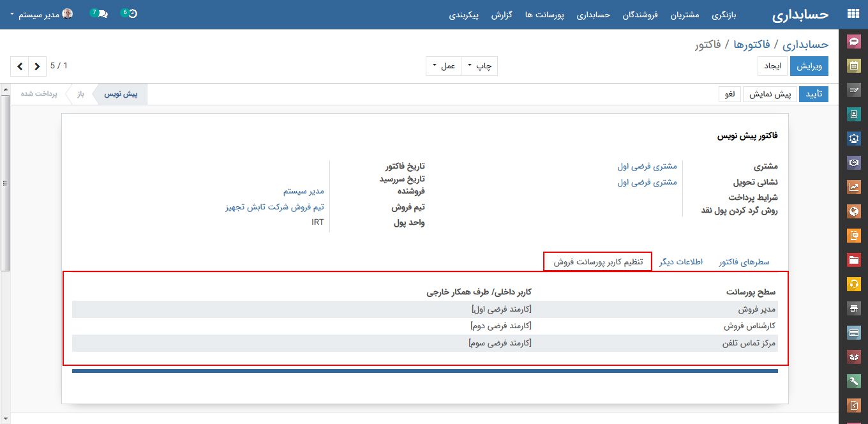Screen dimensions: 868x424
Task: Click the حسابداری breadcrumb link
Action: point(805,44)
